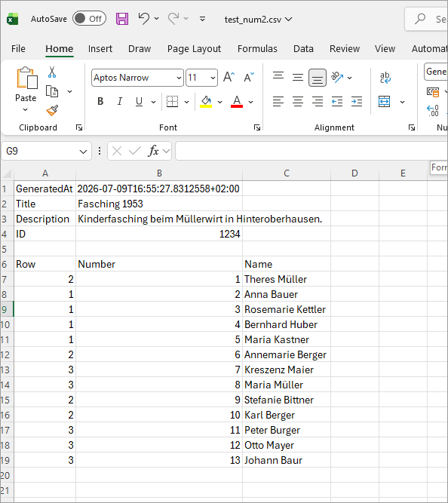448x503 pixels.
Task: Click the Decrease Indent icon
Action: 337,102
